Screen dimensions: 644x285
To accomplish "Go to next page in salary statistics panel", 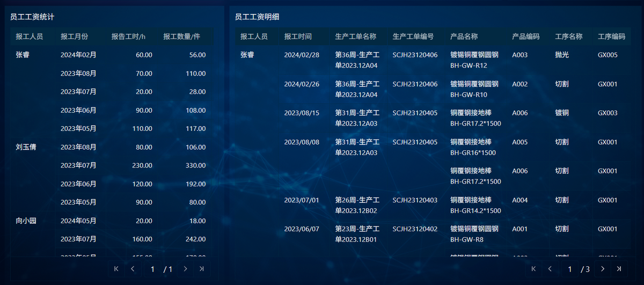I will [x=185, y=269].
